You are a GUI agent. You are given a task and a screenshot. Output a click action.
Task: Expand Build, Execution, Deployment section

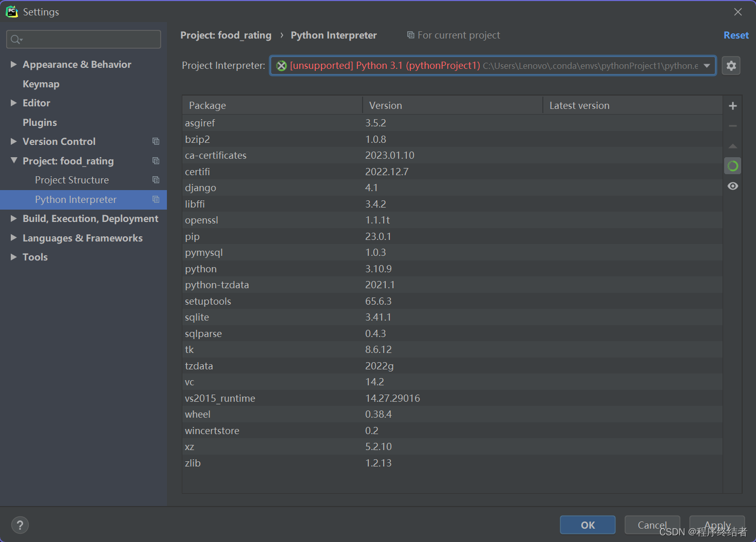[14, 218]
